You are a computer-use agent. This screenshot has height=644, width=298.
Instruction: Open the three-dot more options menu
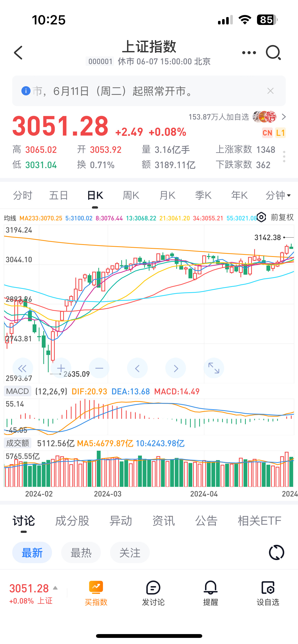pos(249,53)
